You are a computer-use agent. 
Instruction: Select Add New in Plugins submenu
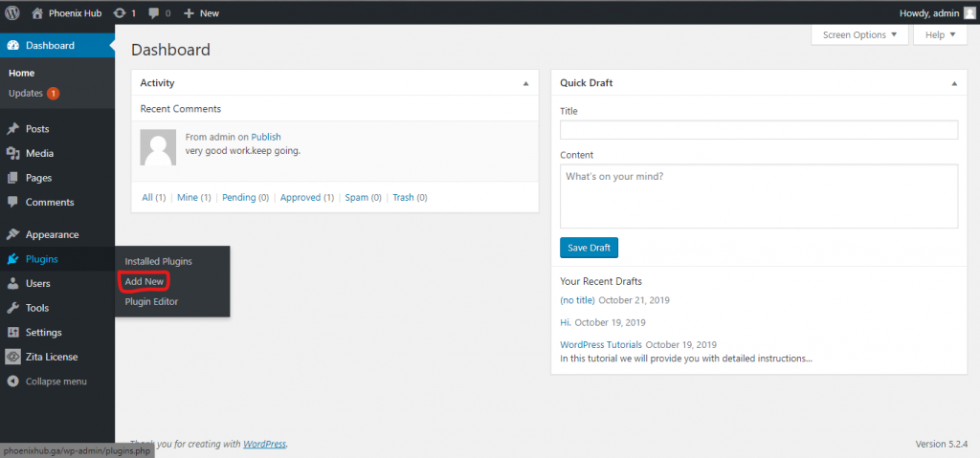(145, 282)
